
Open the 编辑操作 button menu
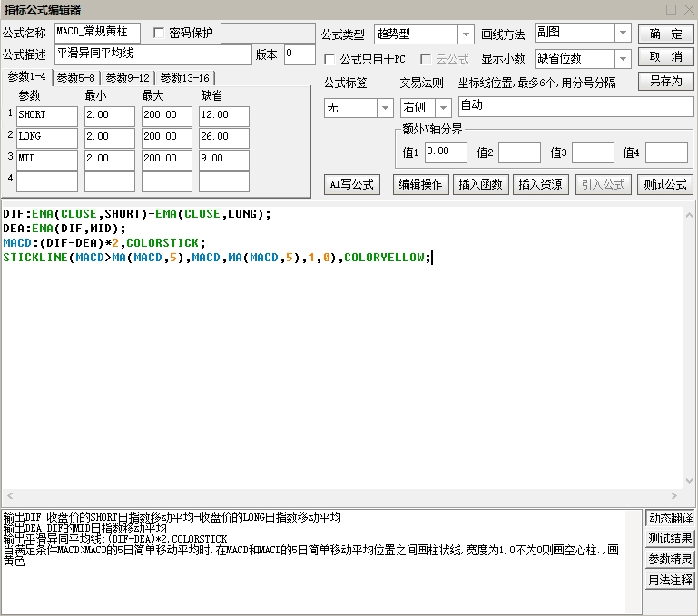click(420, 184)
